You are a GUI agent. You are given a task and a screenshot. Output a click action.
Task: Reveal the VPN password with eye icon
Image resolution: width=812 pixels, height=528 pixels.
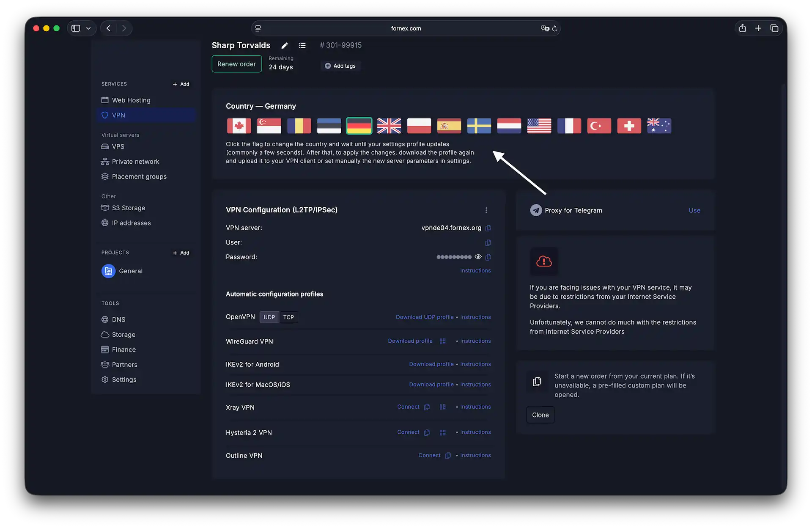478,257
